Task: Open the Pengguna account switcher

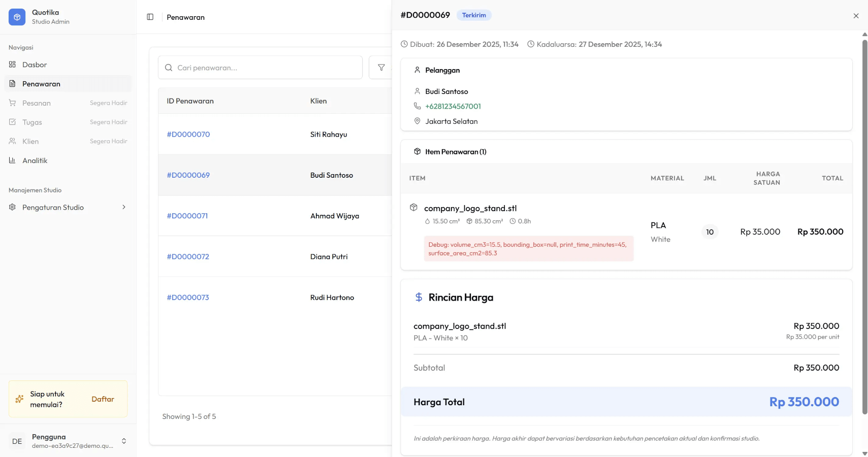Action: click(x=123, y=441)
